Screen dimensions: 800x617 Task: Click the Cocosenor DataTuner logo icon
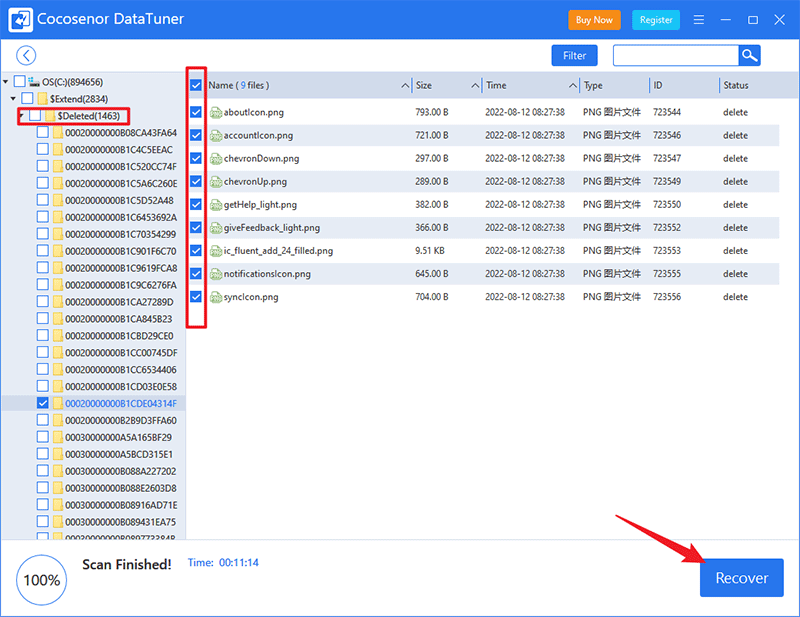[20, 20]
